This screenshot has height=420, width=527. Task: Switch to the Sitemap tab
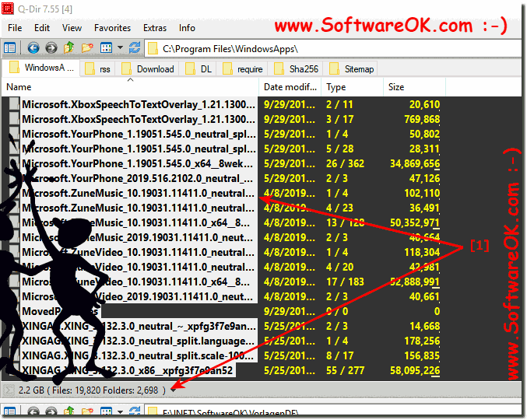point(351,68)
